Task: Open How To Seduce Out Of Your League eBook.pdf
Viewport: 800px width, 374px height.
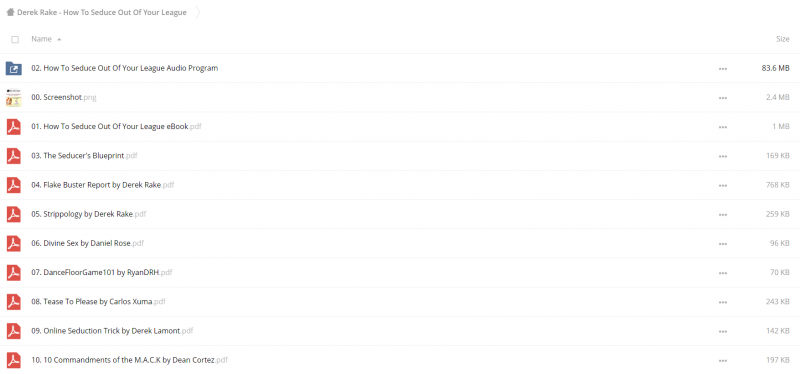Action: [116, 127]
